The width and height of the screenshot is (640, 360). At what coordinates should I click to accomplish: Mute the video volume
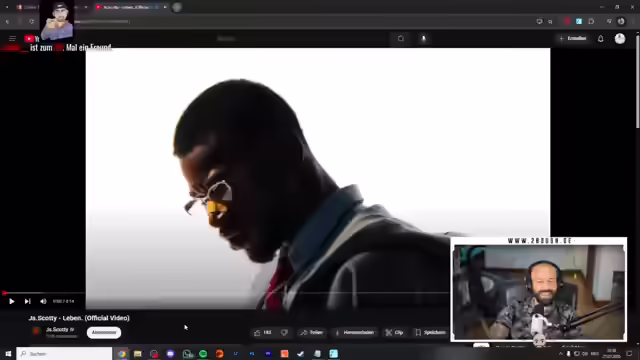(43, 301)
